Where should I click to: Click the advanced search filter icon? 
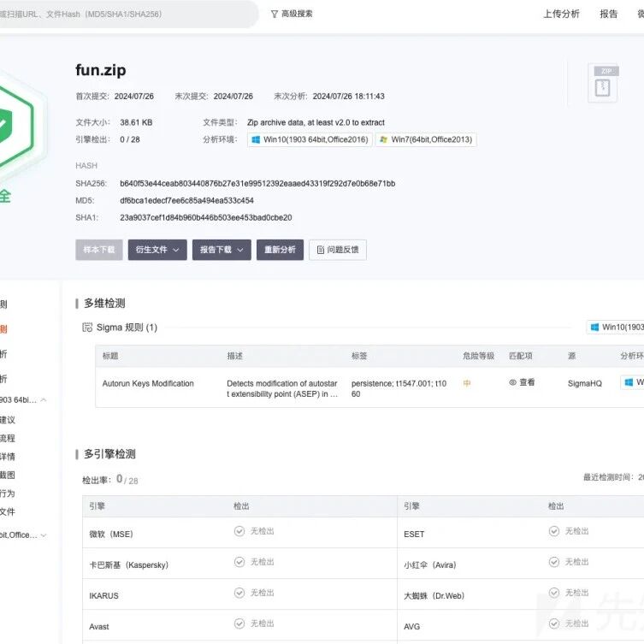pos(275,14)
